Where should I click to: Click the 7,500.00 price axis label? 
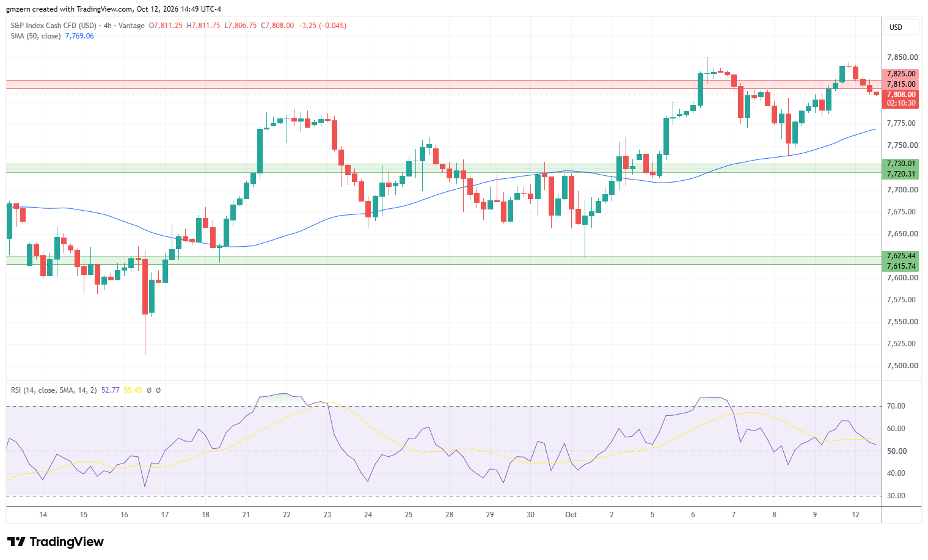click(x=902, y=366)
